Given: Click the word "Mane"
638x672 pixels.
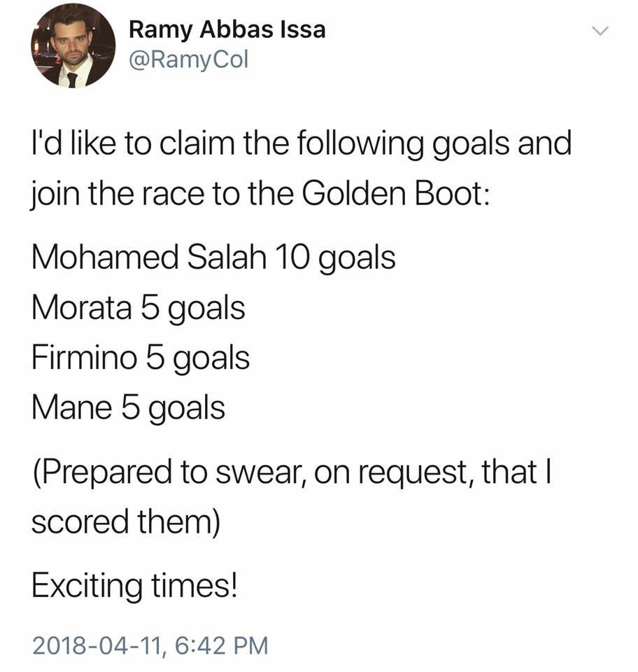Looking at the screenshot, I should (x=72, y=408).
